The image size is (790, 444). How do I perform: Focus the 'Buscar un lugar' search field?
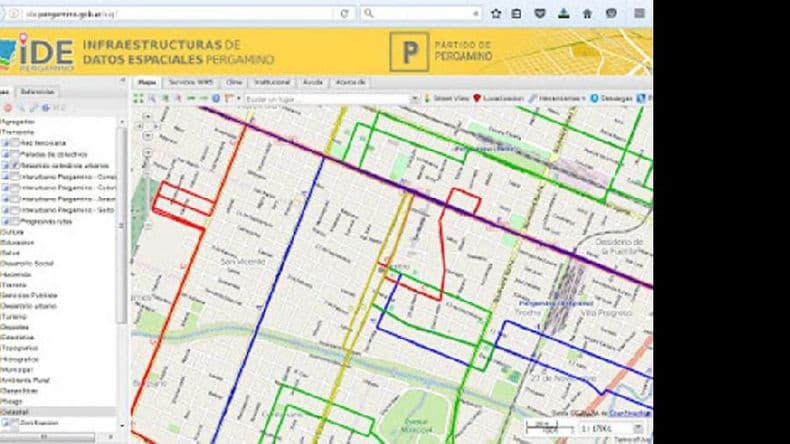coord(326,99)
